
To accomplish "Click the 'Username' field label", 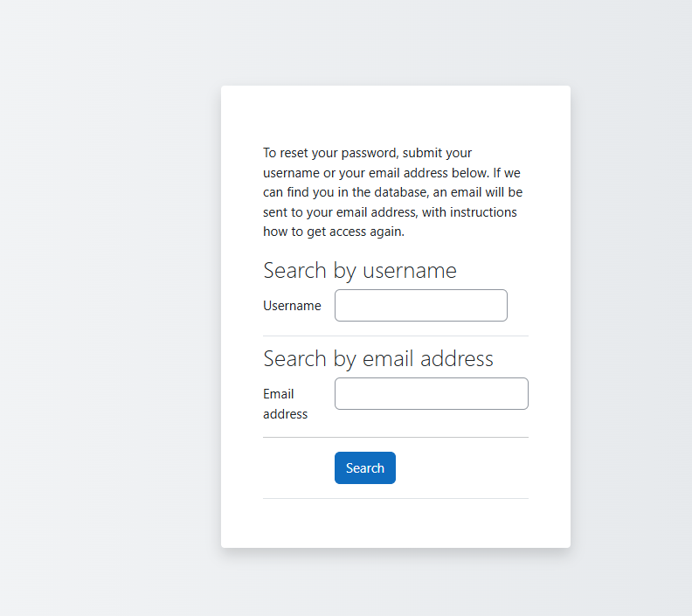I will (x=292, y=306).
